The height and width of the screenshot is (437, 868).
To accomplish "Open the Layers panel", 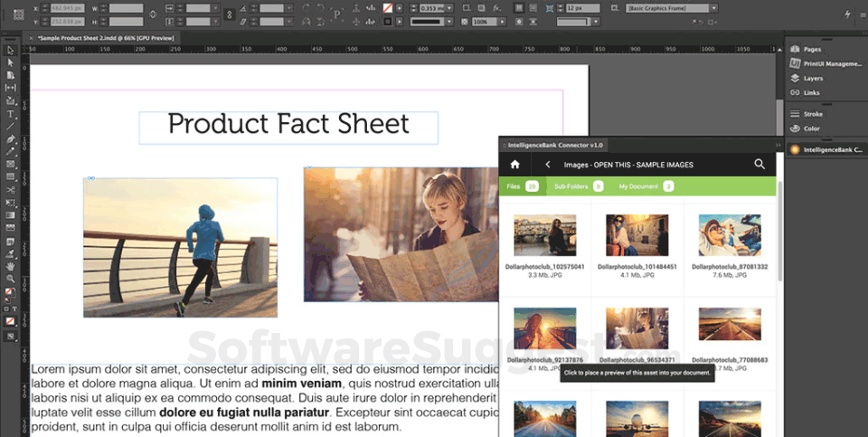I will 807,78.
